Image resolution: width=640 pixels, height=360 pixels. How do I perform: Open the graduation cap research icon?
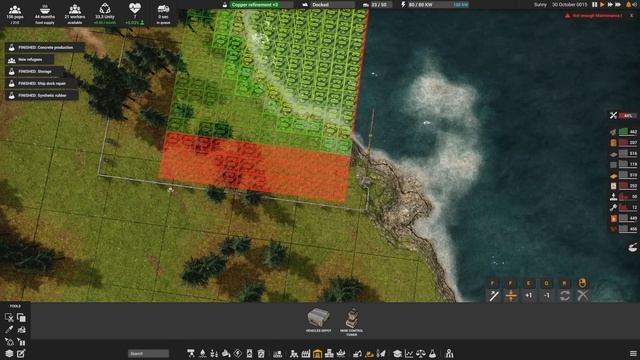click(397, 353)
